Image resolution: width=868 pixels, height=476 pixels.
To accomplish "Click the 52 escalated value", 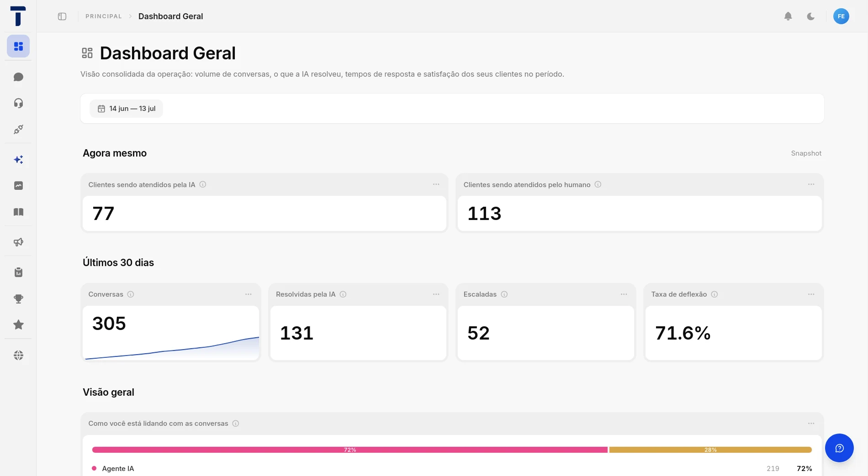I will coord(478,333).
